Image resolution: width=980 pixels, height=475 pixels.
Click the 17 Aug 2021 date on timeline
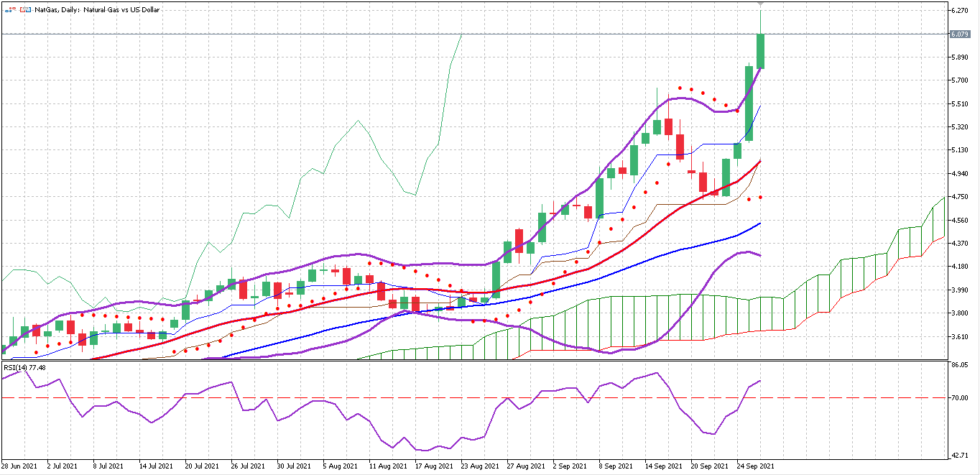[430, 466]
